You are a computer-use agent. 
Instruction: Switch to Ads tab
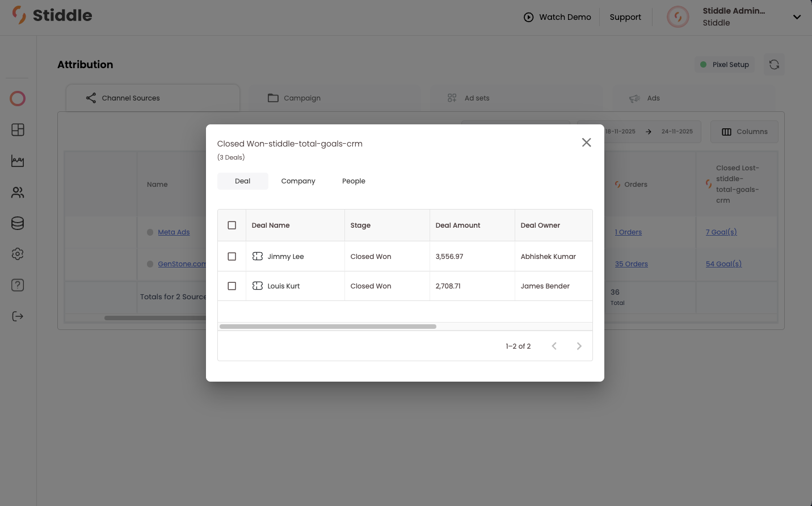(693, 98)
